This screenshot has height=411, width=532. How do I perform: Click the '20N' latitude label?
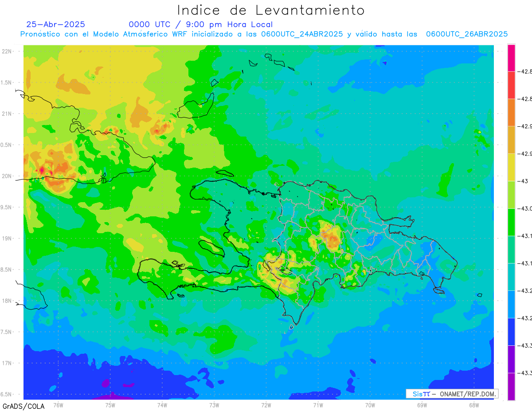click(x=7, y=176)
